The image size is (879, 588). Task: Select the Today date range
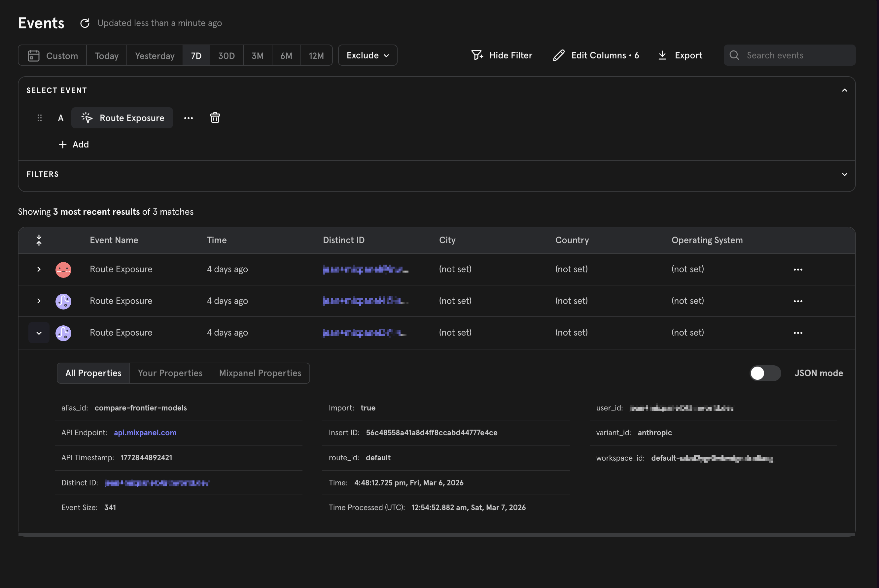[x=107, y=55]
